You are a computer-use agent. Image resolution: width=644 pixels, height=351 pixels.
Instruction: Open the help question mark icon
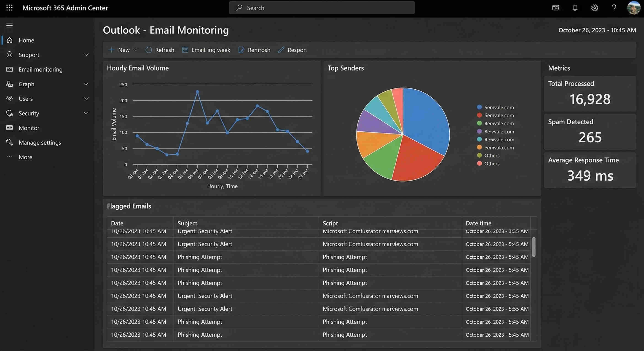614,8
